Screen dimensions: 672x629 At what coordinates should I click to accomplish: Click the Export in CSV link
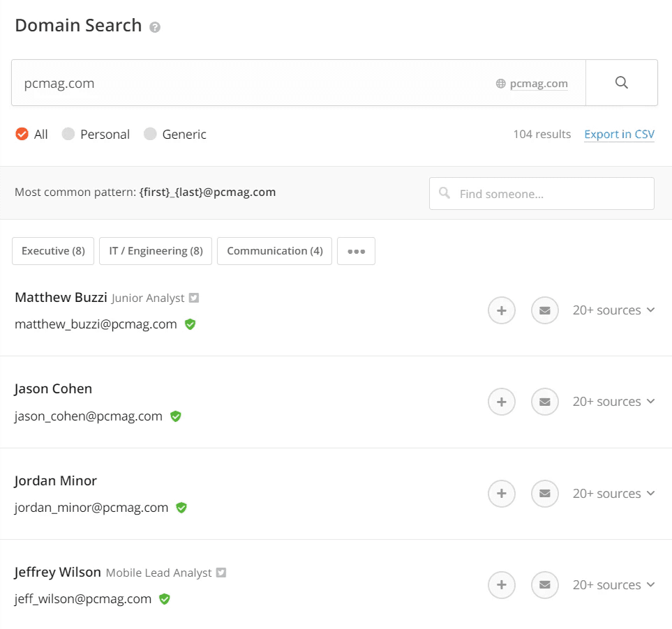coord(619,134)
